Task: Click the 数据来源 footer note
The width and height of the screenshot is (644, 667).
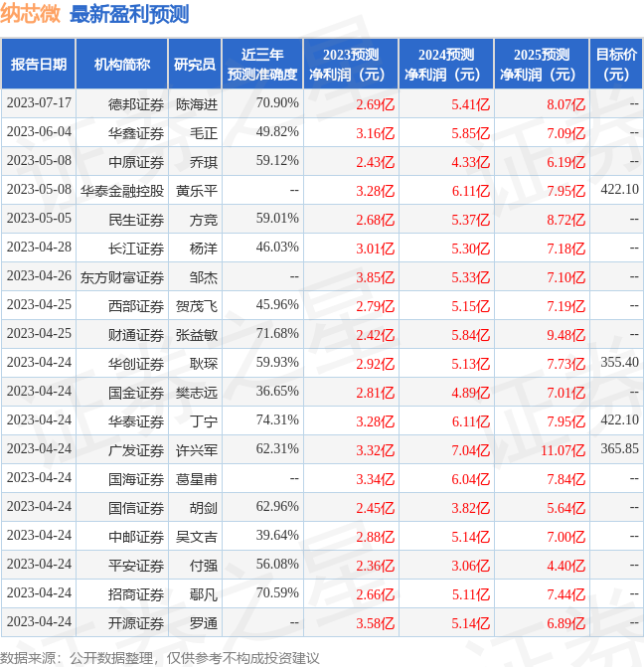Action: point(160,658)
